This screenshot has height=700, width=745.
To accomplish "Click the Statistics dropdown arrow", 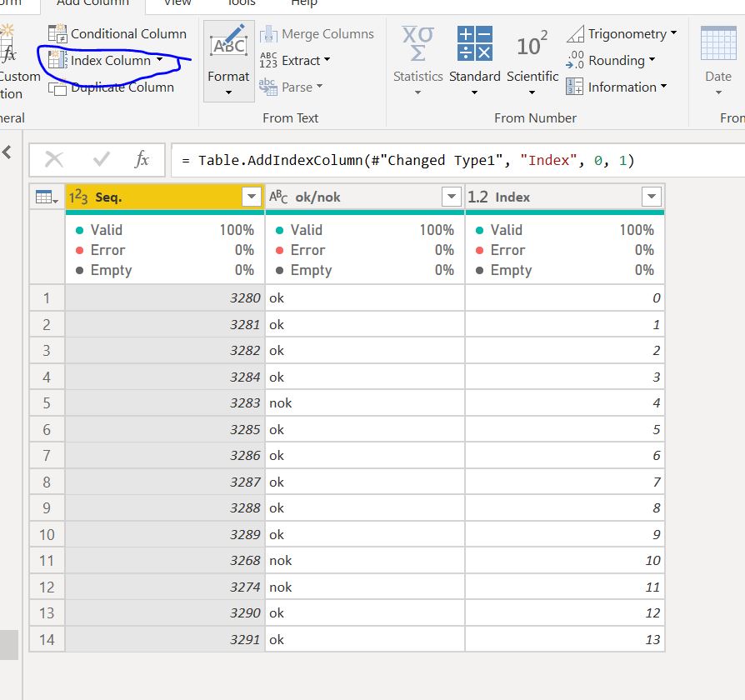I will 417,92.
